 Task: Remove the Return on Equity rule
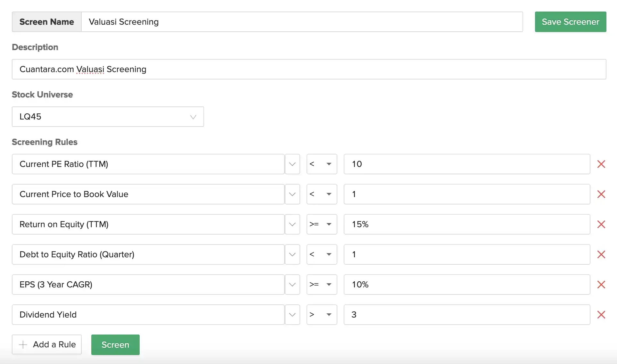click(601, 224)
